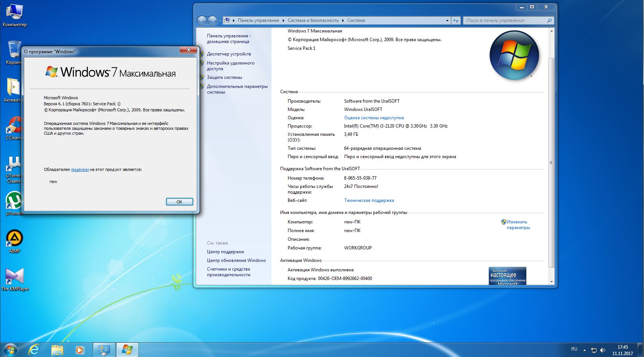Open Счетчики и средства производительности link
Viewport: 644px width, 357px height.
point(228,272)
